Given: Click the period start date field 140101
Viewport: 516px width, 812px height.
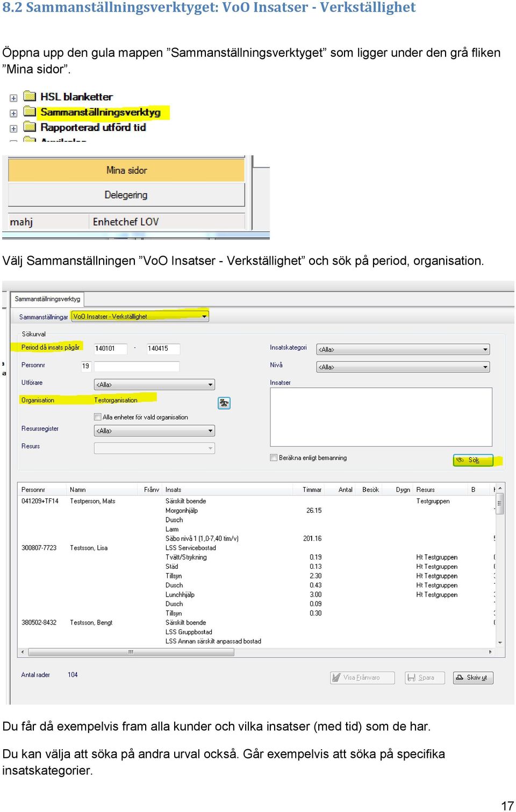Looking at the screenshot, I should [x=111, y=349].
